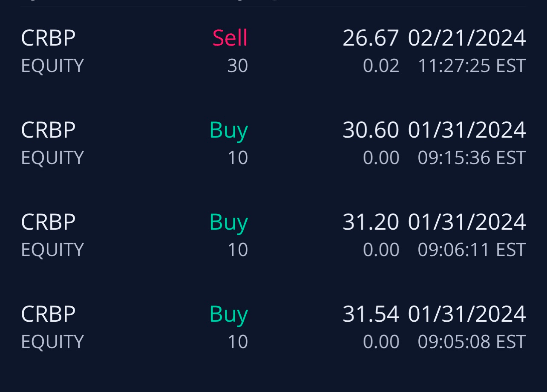Open the CRBP trade bought at 30.60

coord(48,130)
